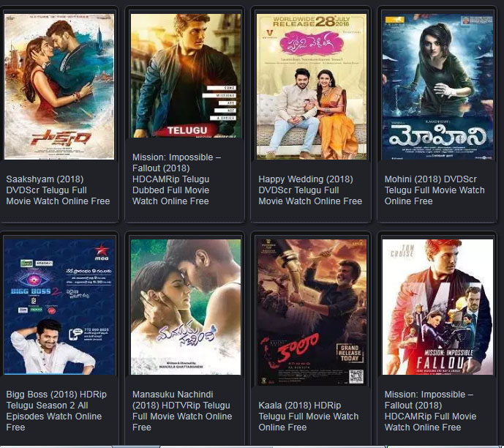Click the red TELUGU banner on poster
Image resolution: width=504 pixels, height=448 pixels.
click(187, 130)
